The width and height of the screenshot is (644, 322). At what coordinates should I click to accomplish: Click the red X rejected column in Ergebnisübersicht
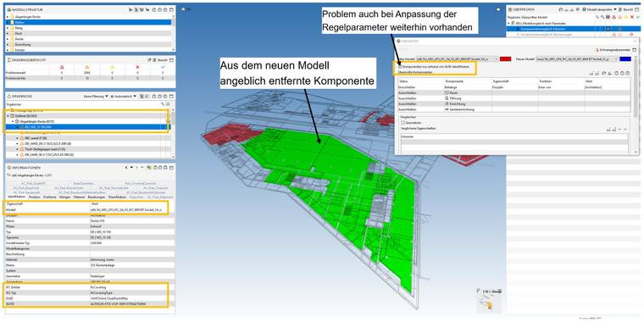[137, 67]
